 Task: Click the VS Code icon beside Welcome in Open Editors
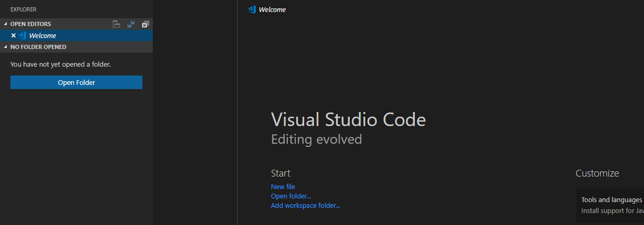point(22,35)
